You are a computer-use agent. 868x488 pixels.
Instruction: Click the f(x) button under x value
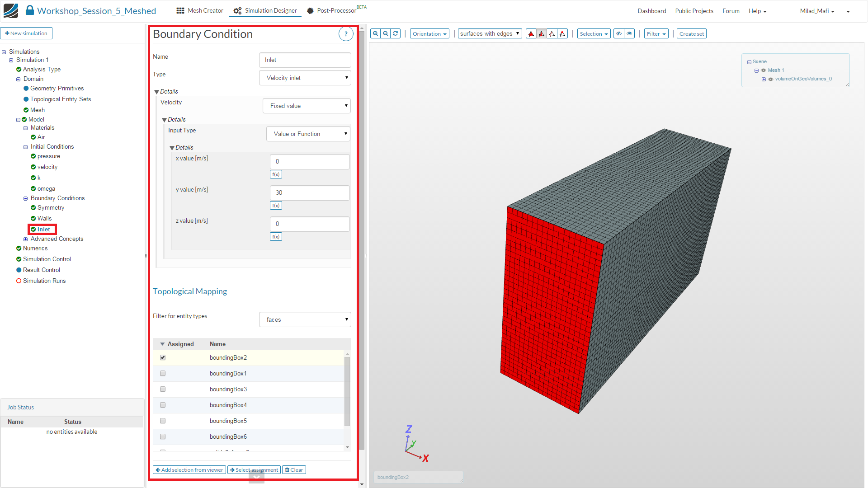click(276, 174)
